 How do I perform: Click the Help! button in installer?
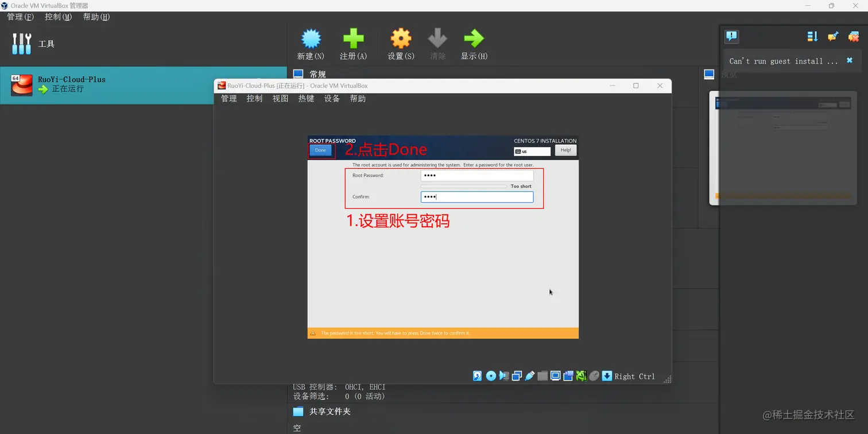point(565,150)
